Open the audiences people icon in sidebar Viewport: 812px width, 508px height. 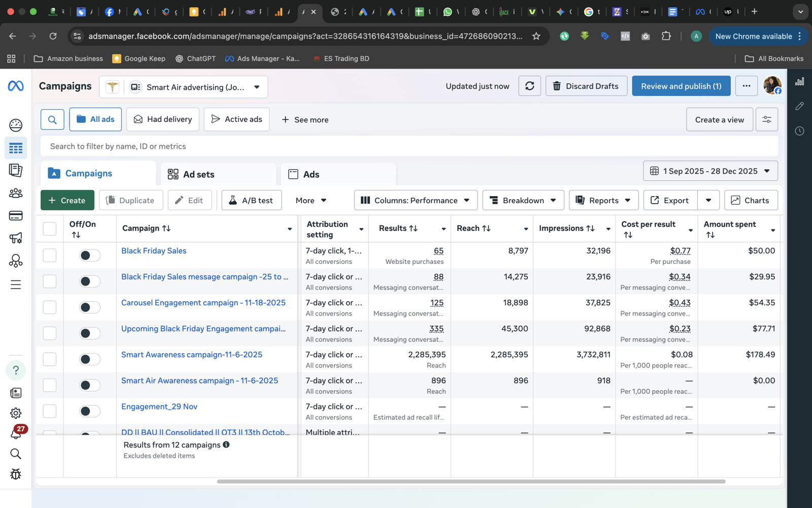coord(16,193)
